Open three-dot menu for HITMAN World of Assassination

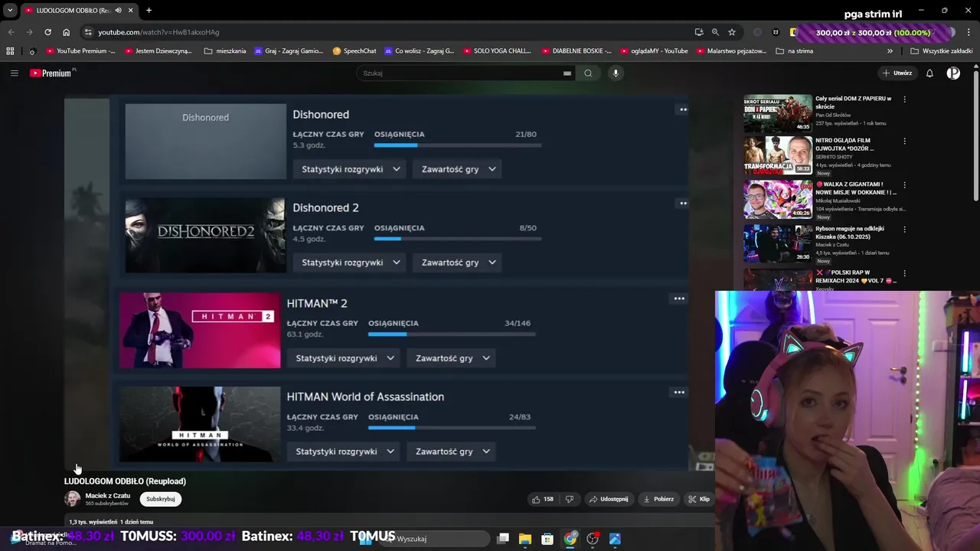(678, 392)
